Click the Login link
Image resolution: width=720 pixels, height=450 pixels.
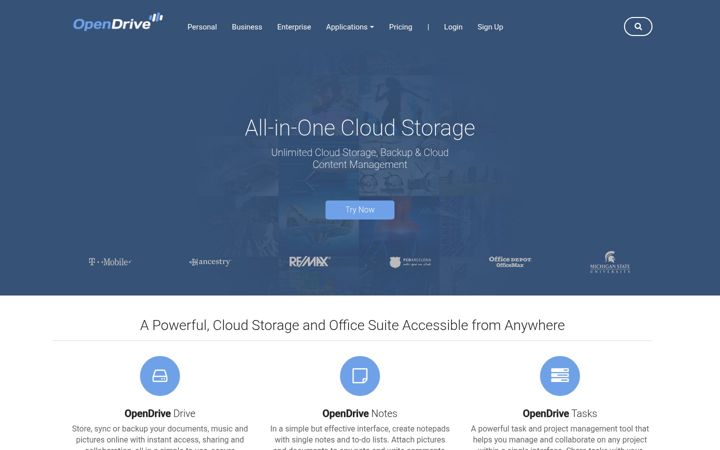tap(453, 27)
